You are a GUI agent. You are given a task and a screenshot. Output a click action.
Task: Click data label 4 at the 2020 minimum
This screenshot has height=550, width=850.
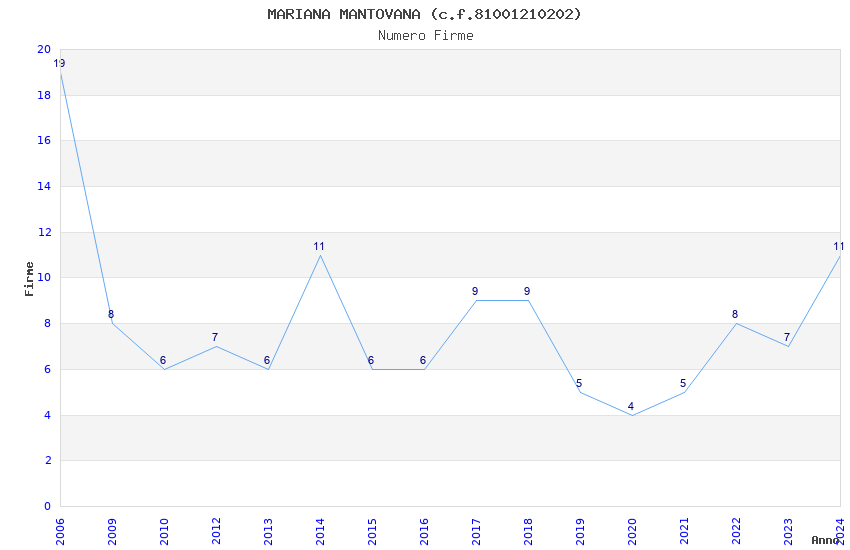631,406
